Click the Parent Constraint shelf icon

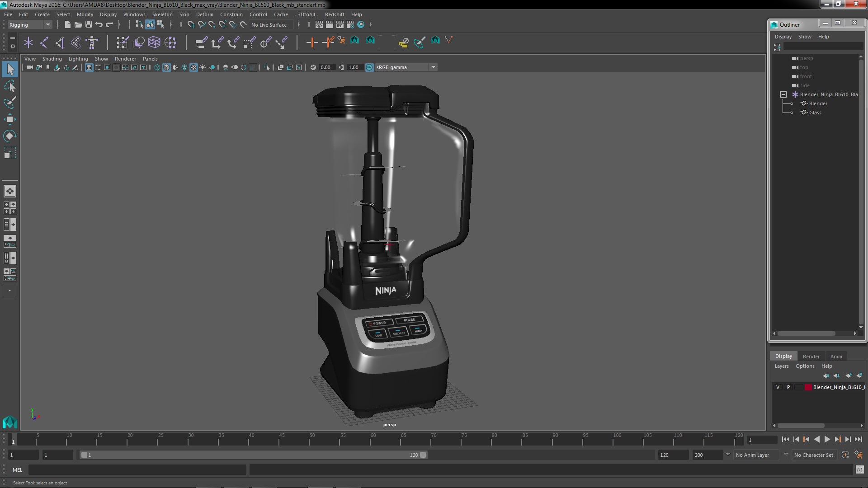click(x=201, y=42)
